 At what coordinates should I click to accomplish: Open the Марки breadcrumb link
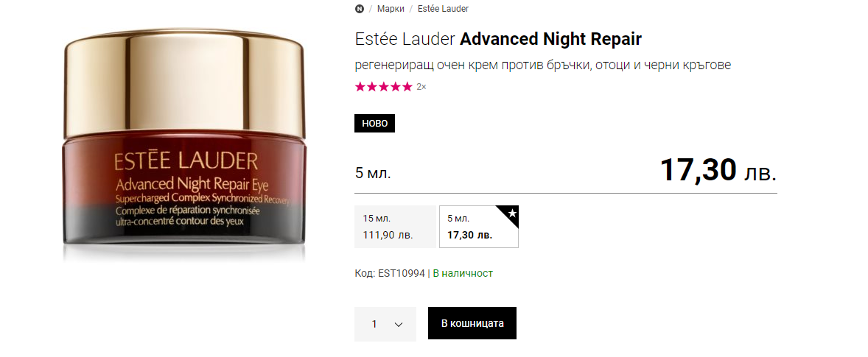(391, 9)
